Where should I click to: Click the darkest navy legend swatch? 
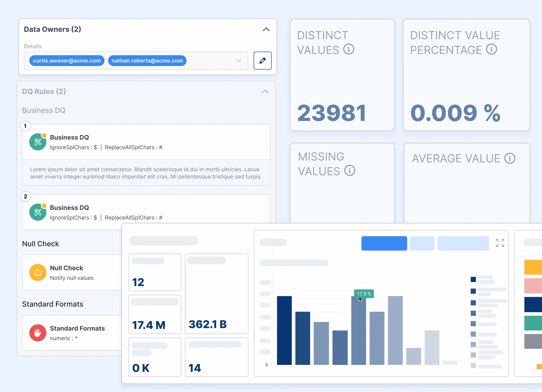click(x=473, y=279)
